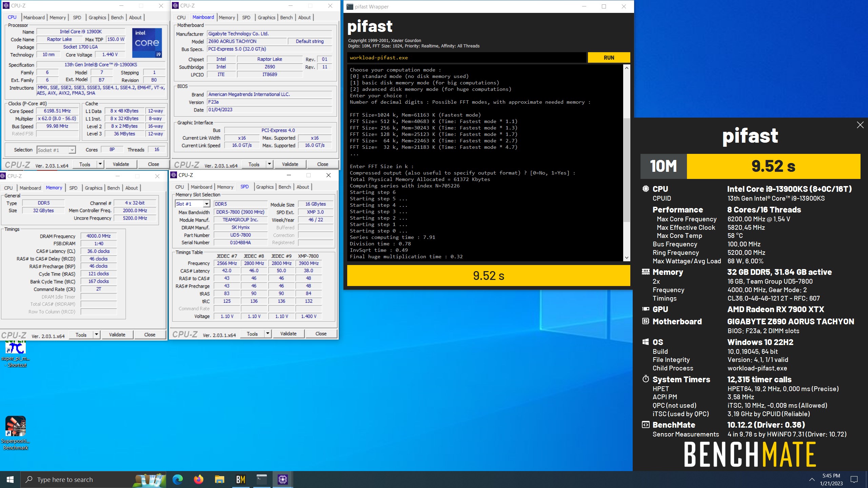The height and width of the screenshot is (488, 868).
Task: Launch Microsoft Edge from taskbar
Action: point(177,480)
